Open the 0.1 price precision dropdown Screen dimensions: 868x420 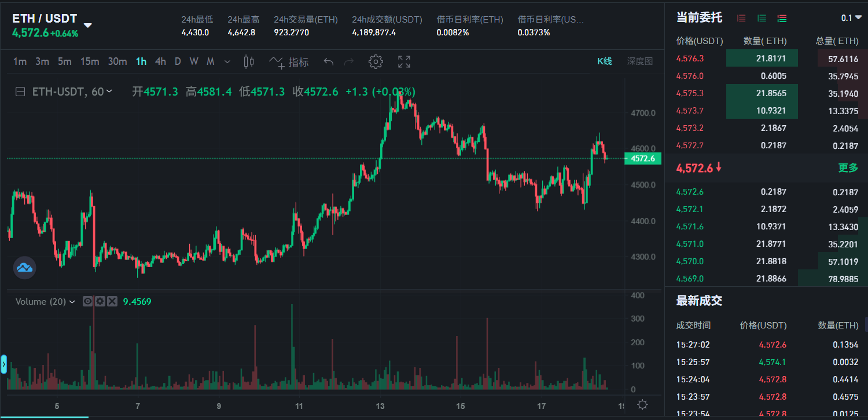pos(851,18)
